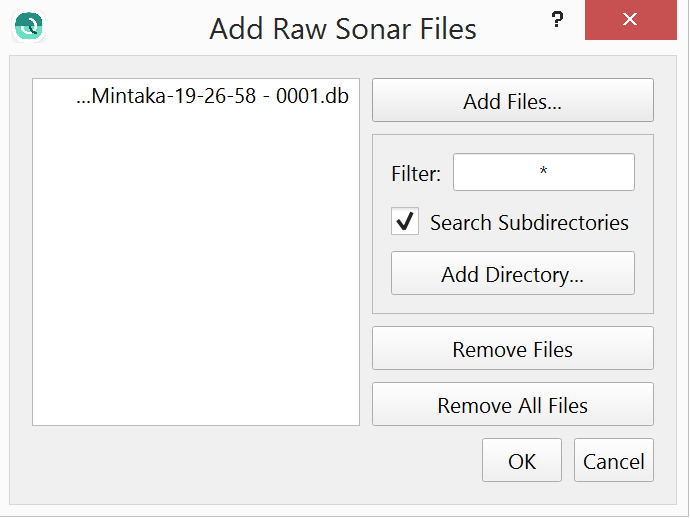
Task: Close the Add Raw Sonar Files dialog
Action: tap(629, 21)
